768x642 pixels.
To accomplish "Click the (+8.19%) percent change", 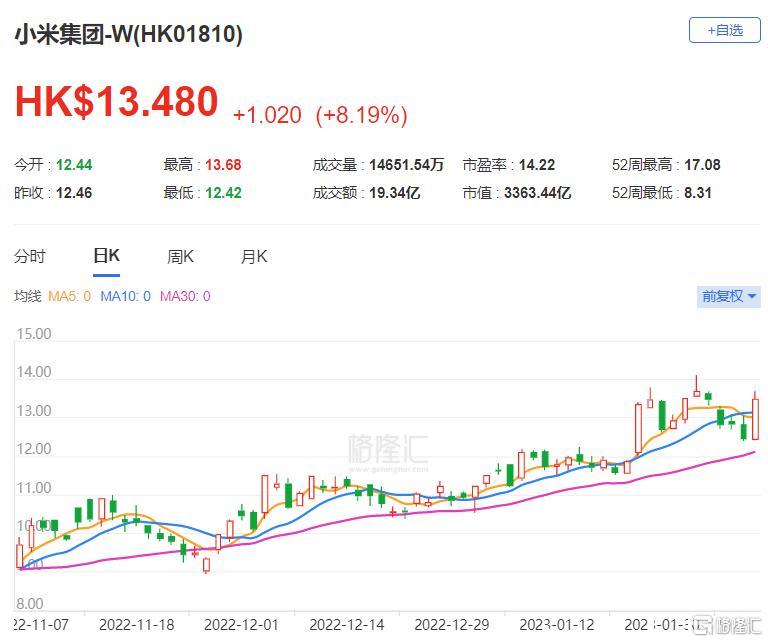I will [x=361, y=116].
